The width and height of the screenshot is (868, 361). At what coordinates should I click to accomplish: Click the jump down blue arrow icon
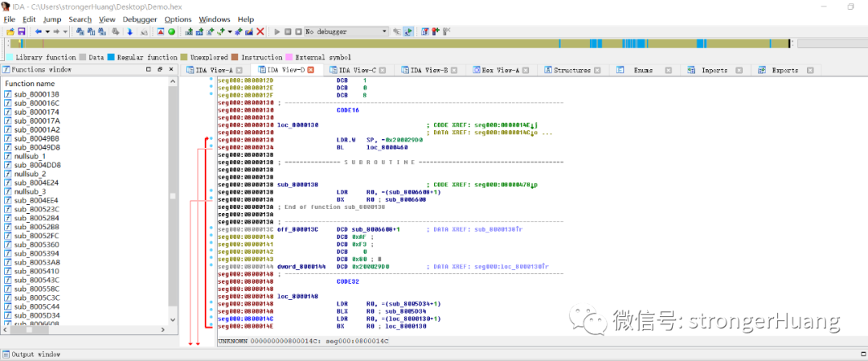(129, 31)
